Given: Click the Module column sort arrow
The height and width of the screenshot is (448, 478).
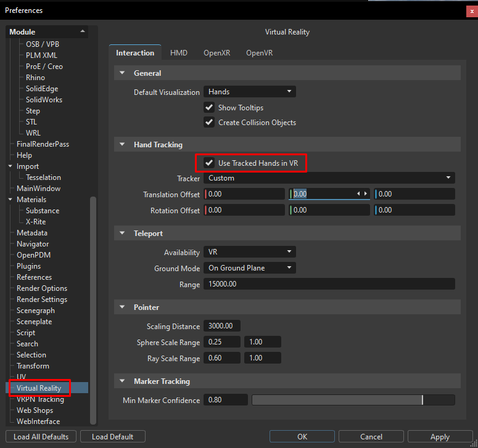Looking at the screenshot, I should (x=83, y=31).
